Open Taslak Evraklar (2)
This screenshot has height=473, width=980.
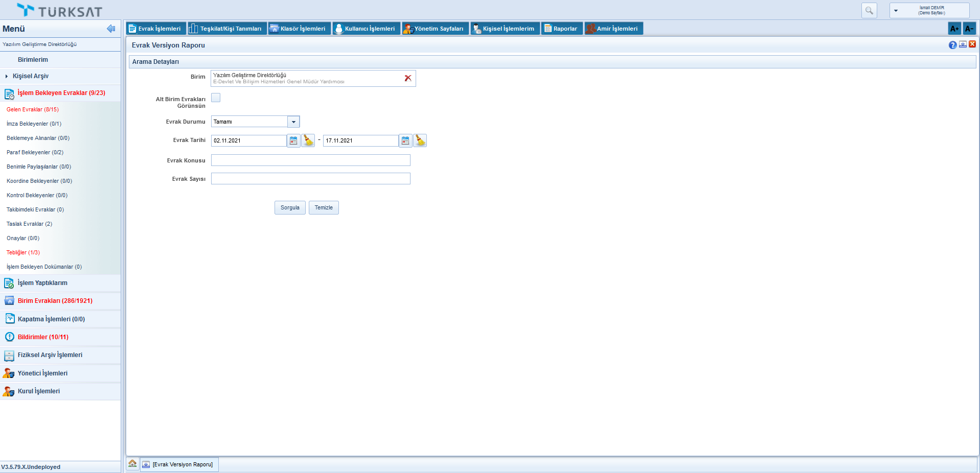click(x=29, y=224)
